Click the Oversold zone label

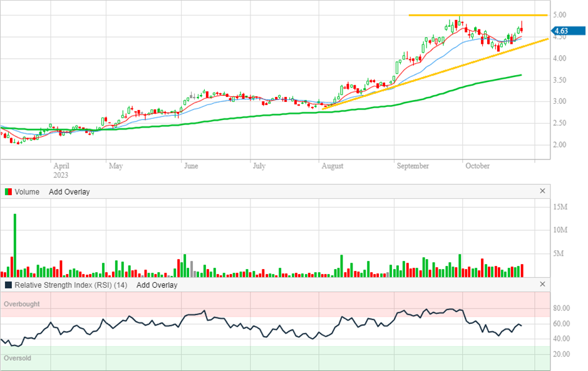pos(18,358)
